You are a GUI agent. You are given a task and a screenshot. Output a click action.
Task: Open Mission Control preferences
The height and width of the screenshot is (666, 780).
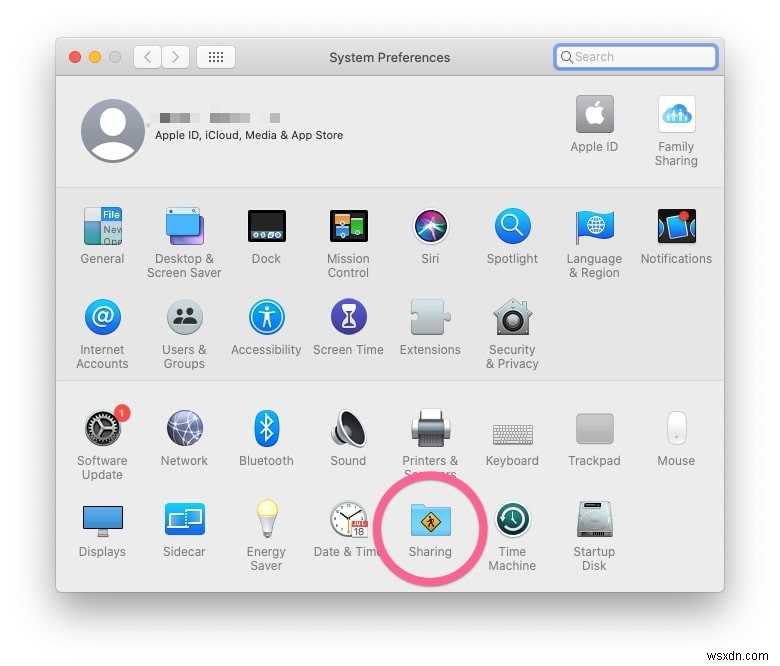click(x=348, y=226)
